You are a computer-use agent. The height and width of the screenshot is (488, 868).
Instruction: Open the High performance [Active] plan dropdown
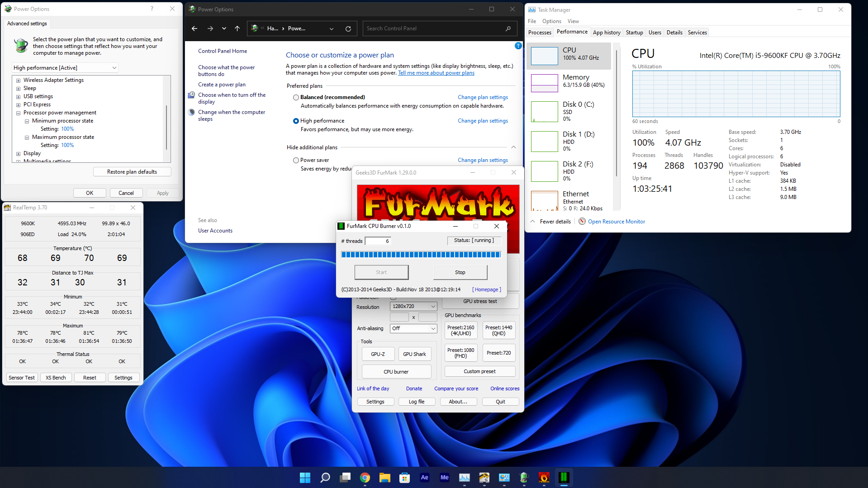point(65,68)
